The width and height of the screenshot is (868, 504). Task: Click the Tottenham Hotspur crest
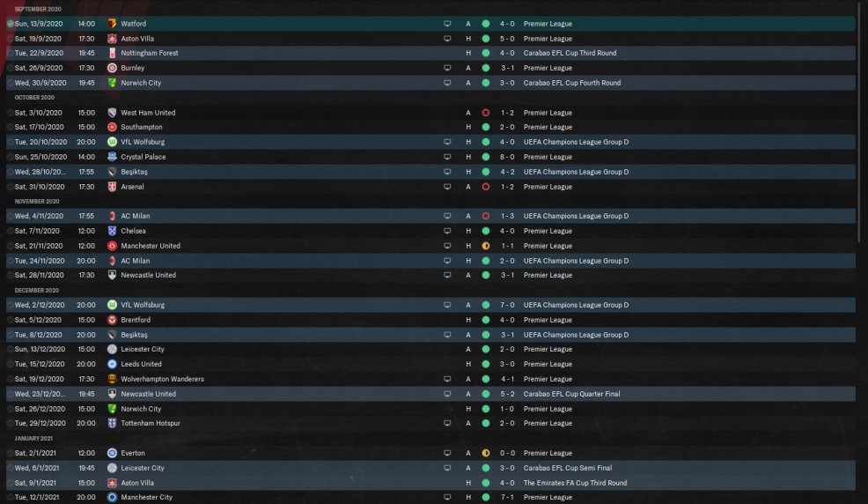click(112, 424)
